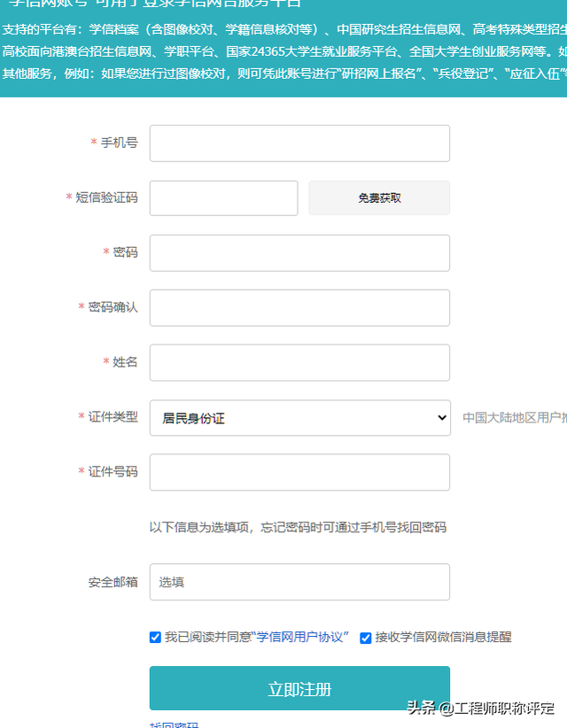Click the 密码确认 input field

pyautogui.click(x=299, y=308)
